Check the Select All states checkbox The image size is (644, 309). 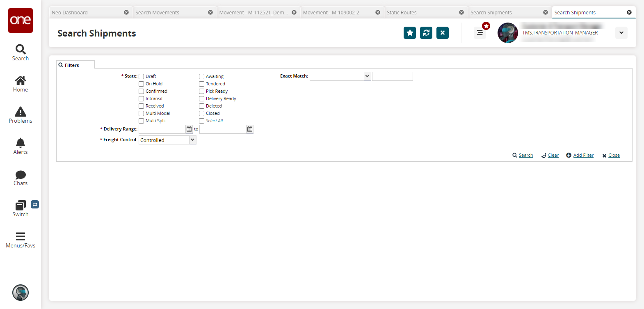(202, 121)
